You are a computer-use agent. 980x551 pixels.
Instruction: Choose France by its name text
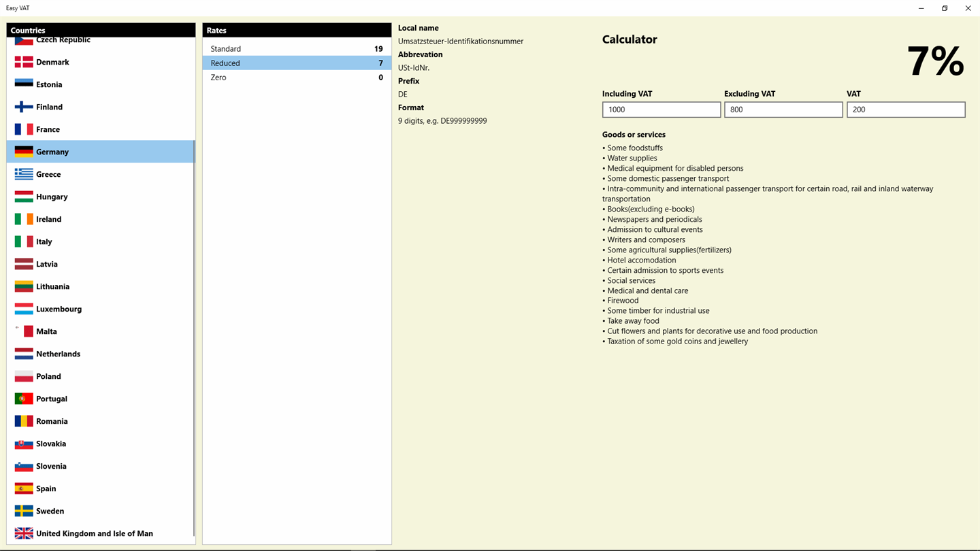[48, 129]
